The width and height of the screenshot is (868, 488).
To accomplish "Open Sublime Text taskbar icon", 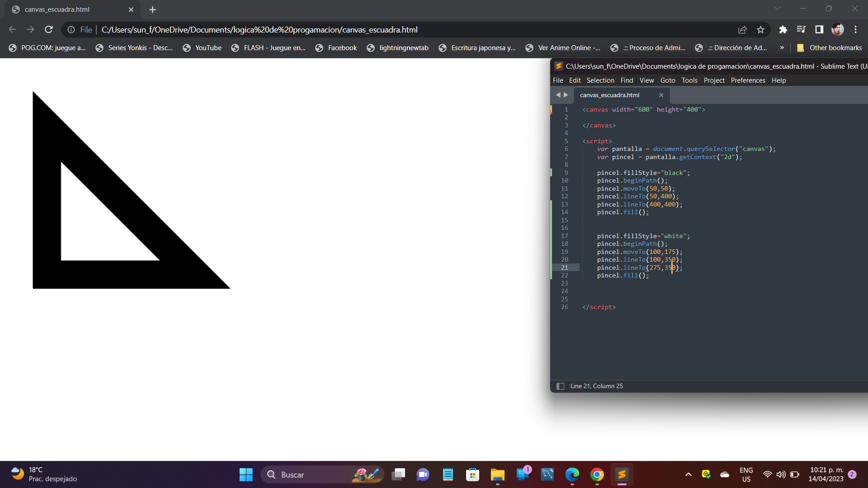I will [x=622, y=474].
